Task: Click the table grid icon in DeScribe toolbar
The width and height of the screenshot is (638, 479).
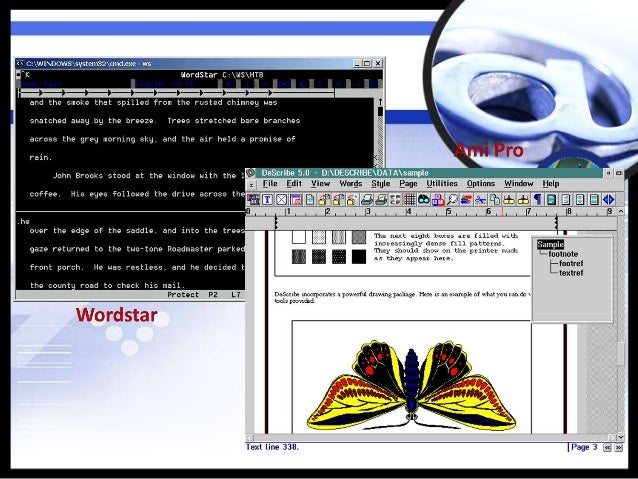Action: point(409,199)
